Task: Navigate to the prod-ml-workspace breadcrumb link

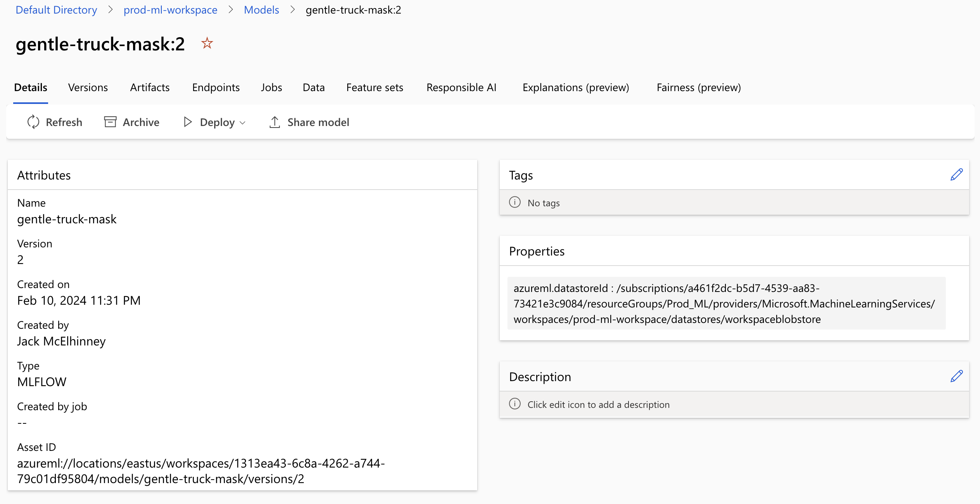Action: click(170, 10)
